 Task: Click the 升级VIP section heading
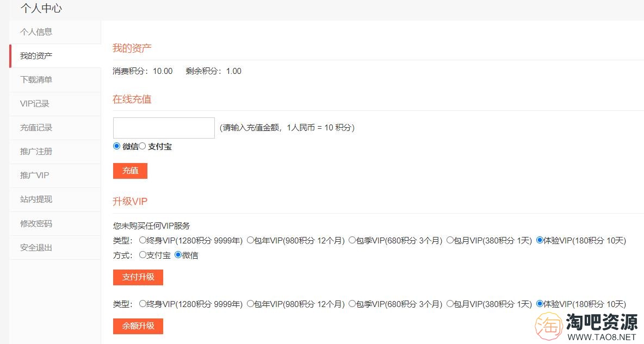click(x=130, y=201)
